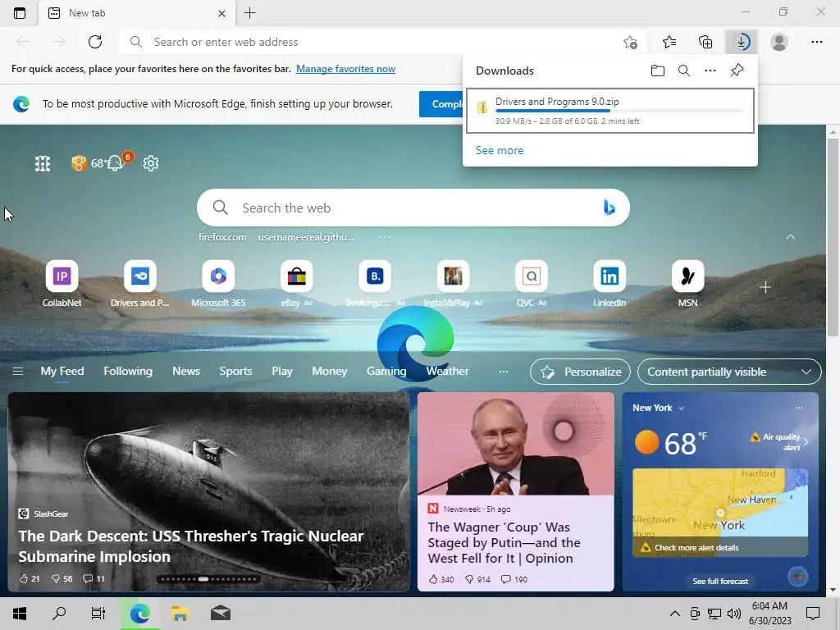Open Booking.com quick link tile
This screenshot has height=630, width=840.
click(x=375, y=284)
